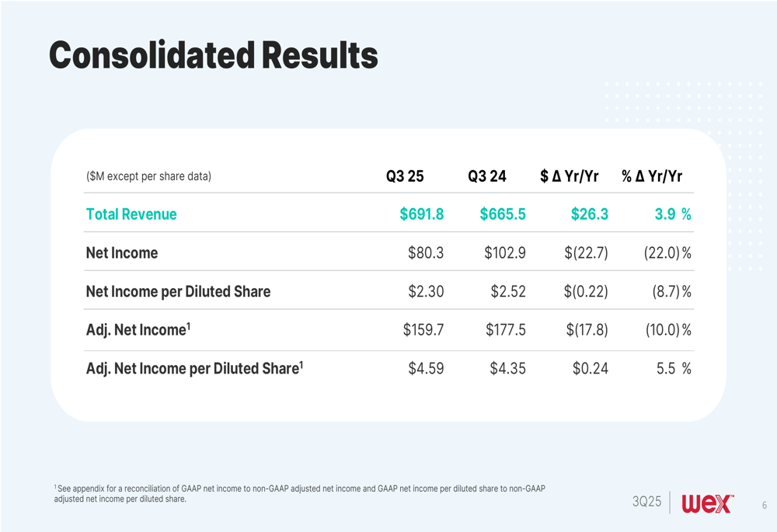The height and width of the screenshot is (532, 777).
Task: Click the Net Income per Diluted Share label
Action: point(178,292)
